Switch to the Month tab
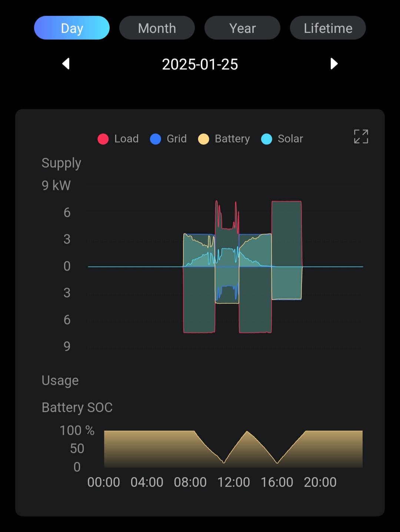 coord(157,28)
